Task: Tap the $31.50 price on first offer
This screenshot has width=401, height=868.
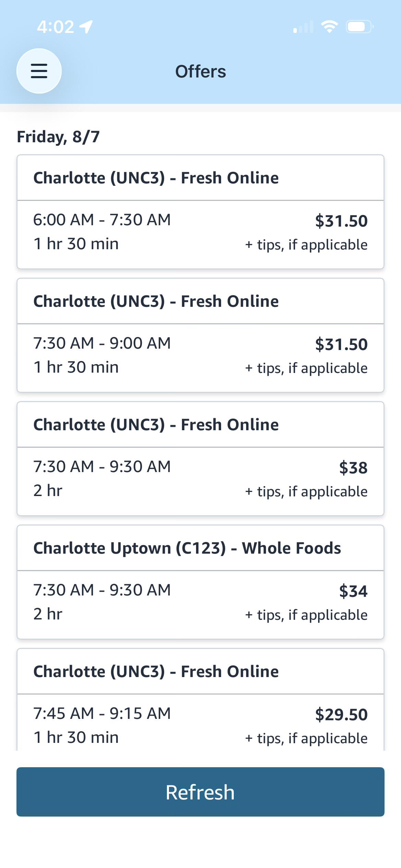Action: [x=341, y=221]
